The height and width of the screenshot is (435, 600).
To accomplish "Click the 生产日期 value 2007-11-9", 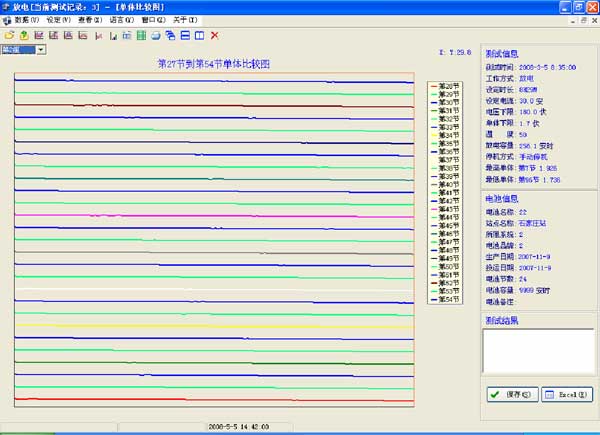I will [x=534, y=257].
